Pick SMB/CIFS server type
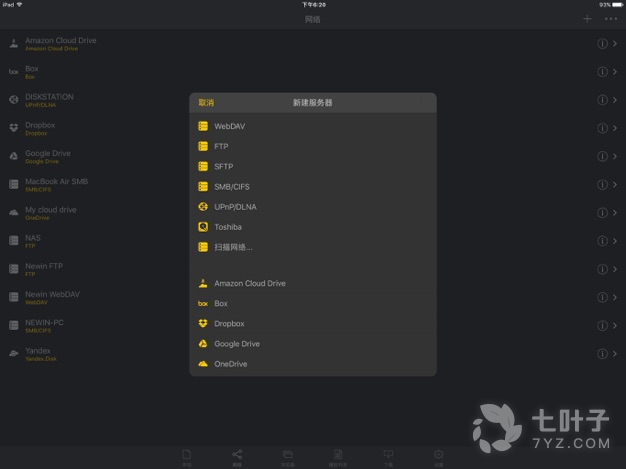This screenshot has width=626, height=469. pos(313,187)
